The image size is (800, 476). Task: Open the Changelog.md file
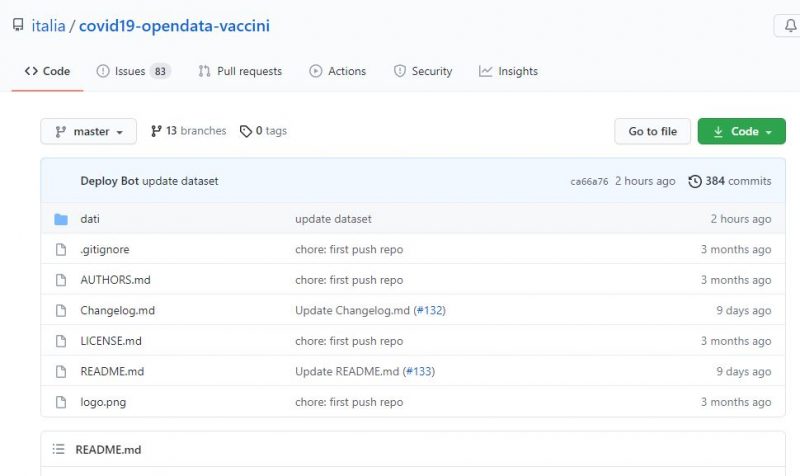117,310
